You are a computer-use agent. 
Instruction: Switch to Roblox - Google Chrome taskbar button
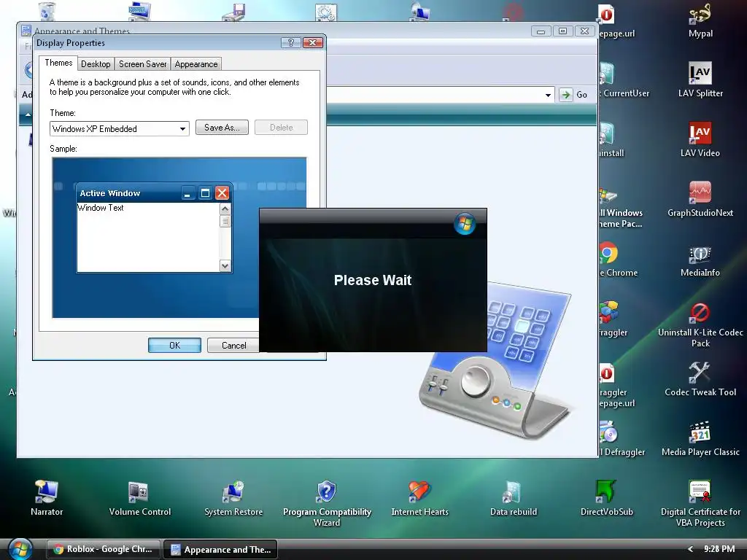[x=104, y=549]
